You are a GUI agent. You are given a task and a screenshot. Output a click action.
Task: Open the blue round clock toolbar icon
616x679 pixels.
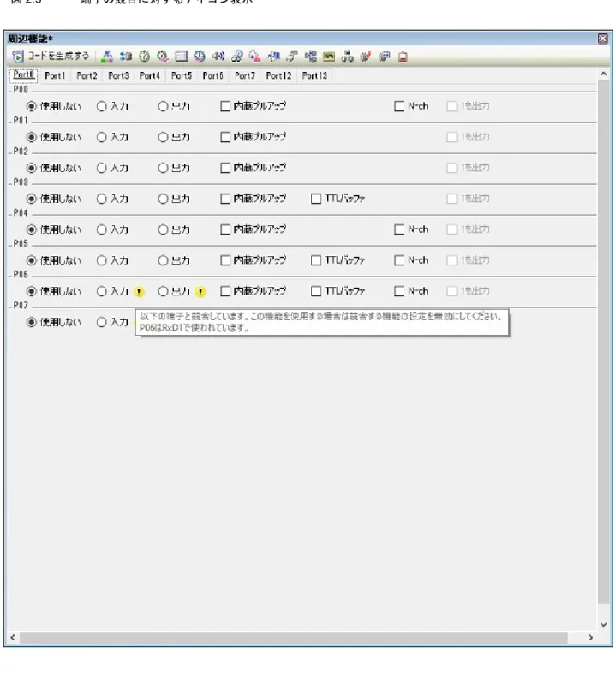pyautogui.click(x=200, y=57)
